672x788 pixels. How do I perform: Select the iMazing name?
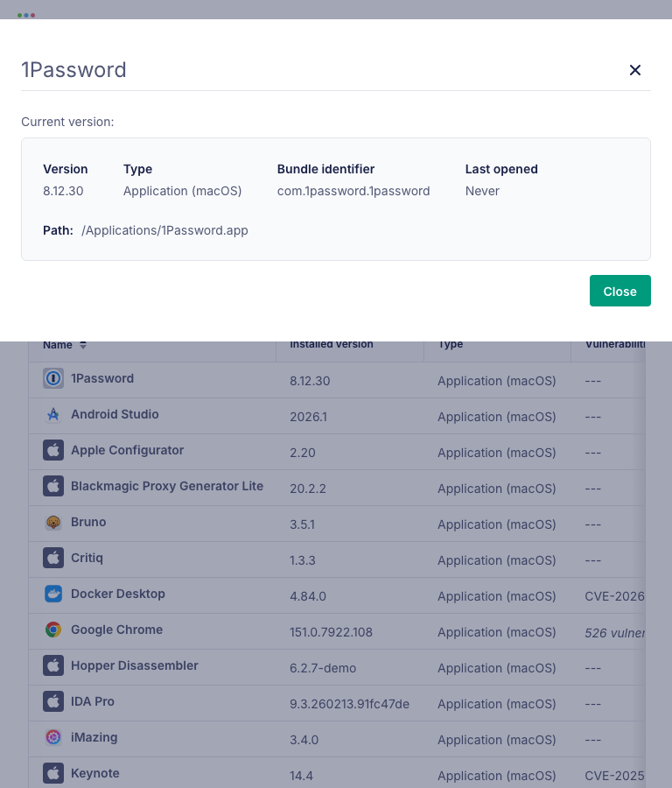click(94, 737)
